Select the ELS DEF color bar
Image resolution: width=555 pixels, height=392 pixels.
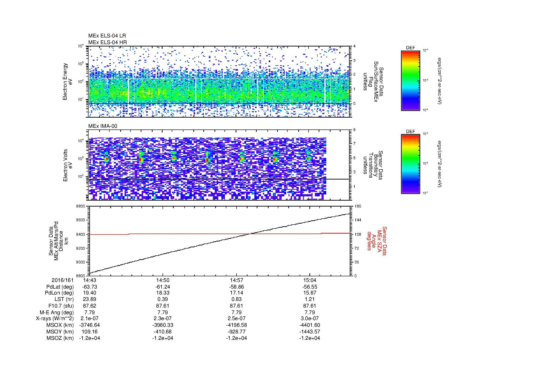[410, 80]
